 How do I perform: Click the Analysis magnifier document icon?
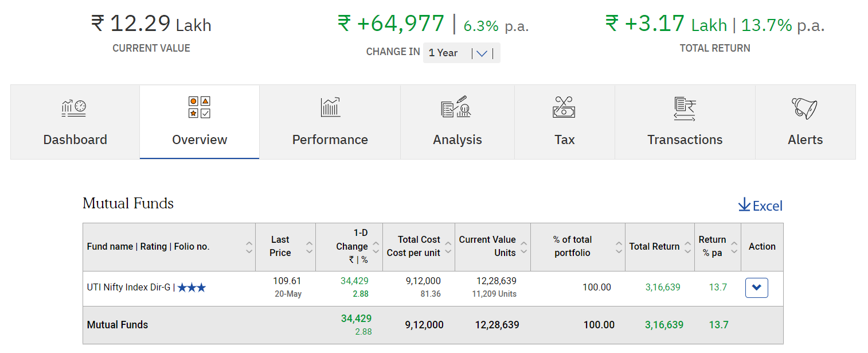coord(457,107)
